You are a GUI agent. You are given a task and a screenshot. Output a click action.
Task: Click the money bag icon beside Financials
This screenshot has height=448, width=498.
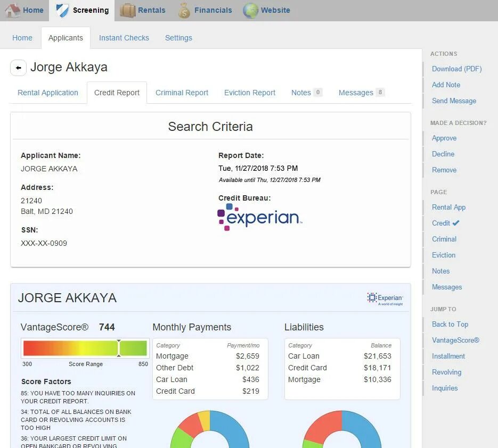184,10
